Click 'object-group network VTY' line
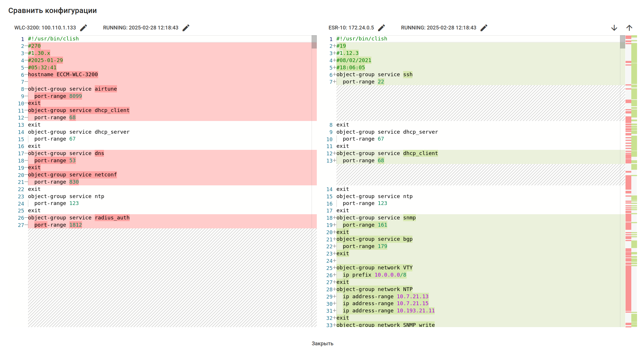644x358 pixels. tap(374, 268)
